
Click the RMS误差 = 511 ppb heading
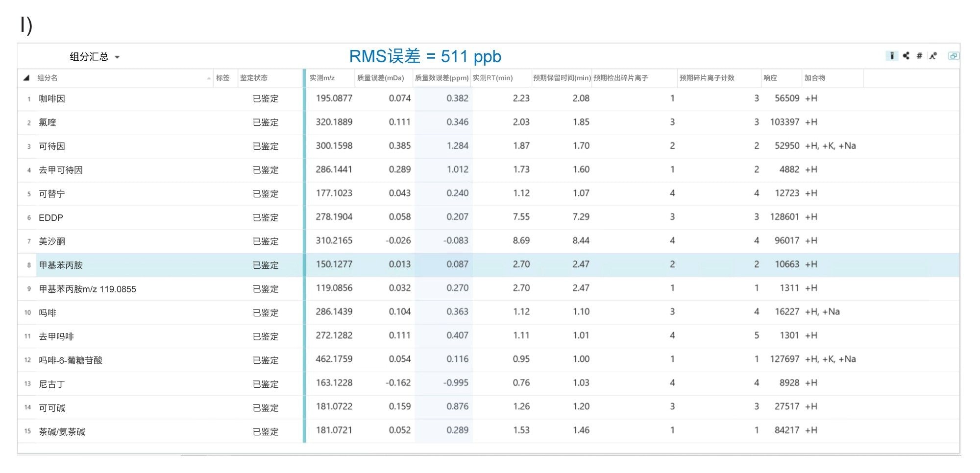[425, 57]
